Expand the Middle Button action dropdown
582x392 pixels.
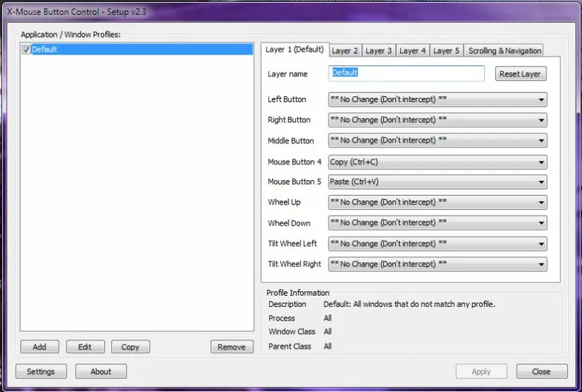click(437, 141)
